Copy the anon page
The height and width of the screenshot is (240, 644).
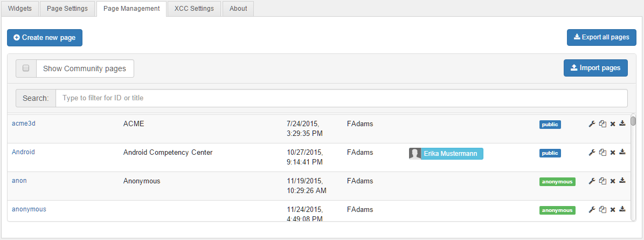(x=603, y=181)
